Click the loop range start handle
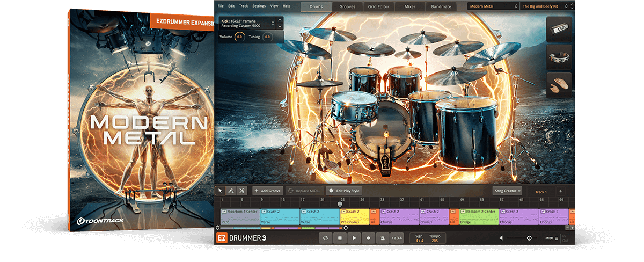Image resolution: width=644 pixels, height=262 pixels. click(x=217, y=228)
